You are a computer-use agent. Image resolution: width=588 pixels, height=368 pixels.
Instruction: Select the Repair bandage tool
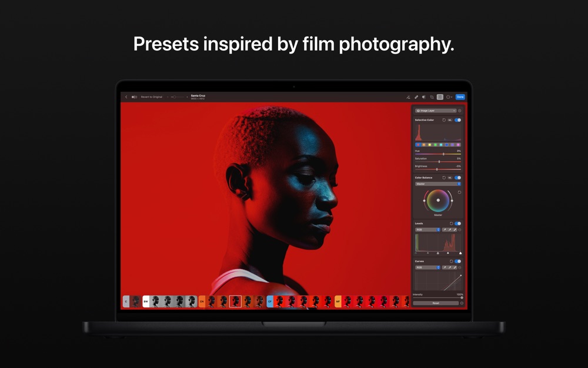pyautogui.click(x=416, y=97)
